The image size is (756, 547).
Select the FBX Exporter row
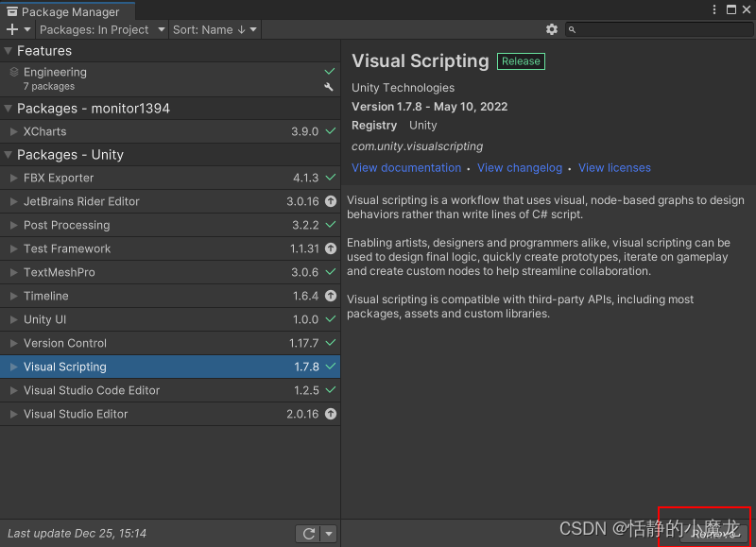[x=170, y=178]
